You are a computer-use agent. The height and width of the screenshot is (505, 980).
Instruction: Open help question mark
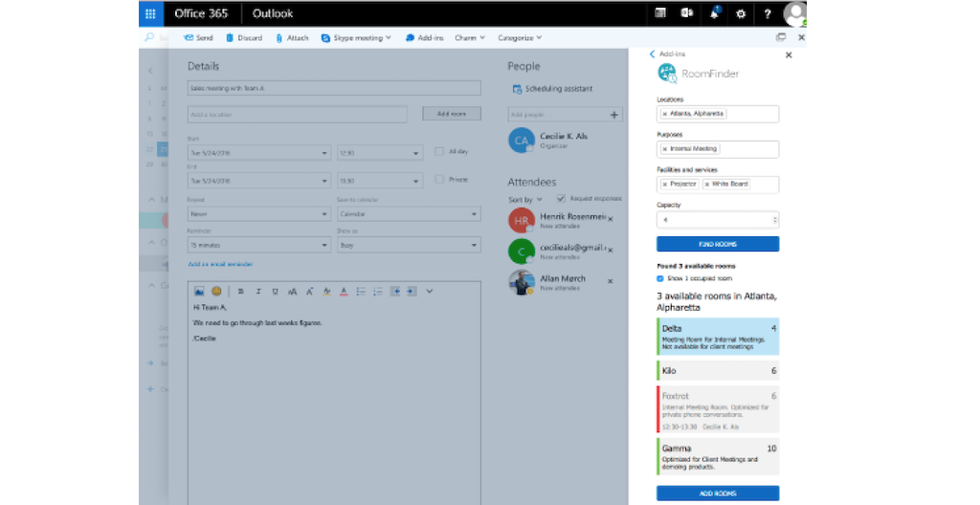point(768,13)
